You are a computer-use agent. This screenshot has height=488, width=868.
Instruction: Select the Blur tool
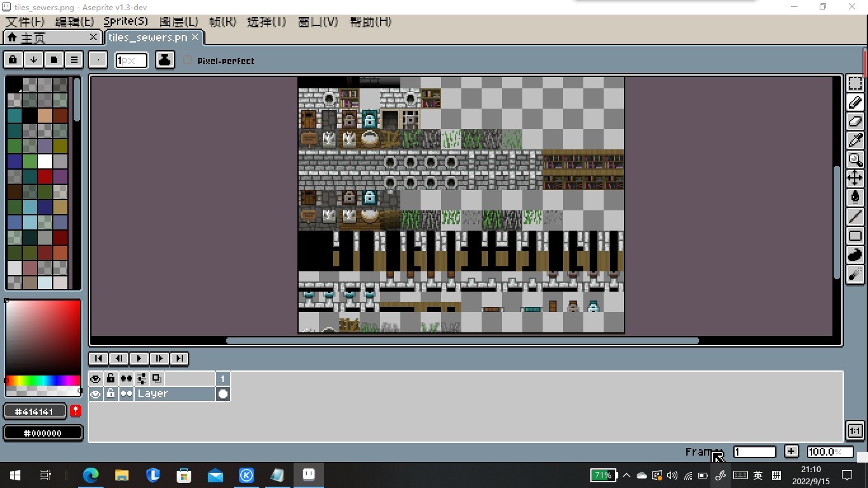pyautogui.click(x=855, y=274)
